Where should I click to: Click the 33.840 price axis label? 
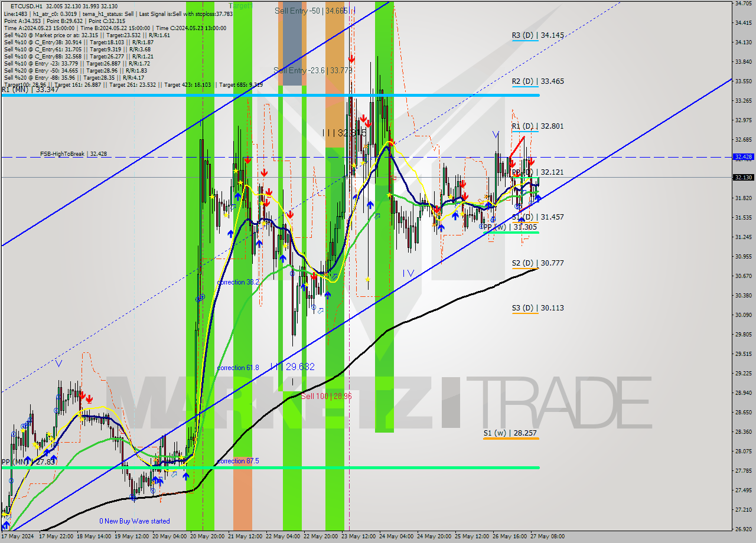click(x=742, y=61)
